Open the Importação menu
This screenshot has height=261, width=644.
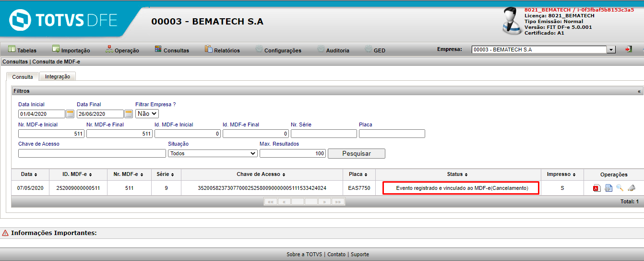coord(71,50)
